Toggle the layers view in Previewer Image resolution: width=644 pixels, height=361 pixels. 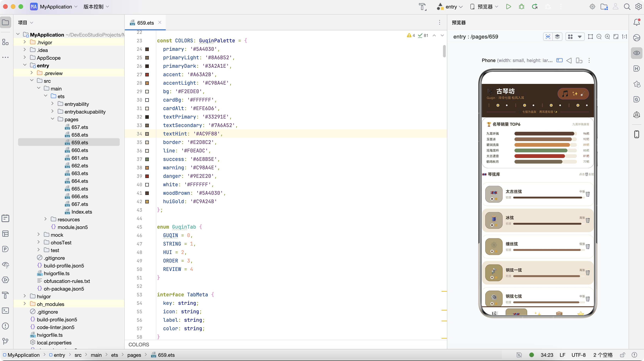click(x=557, y=37)
